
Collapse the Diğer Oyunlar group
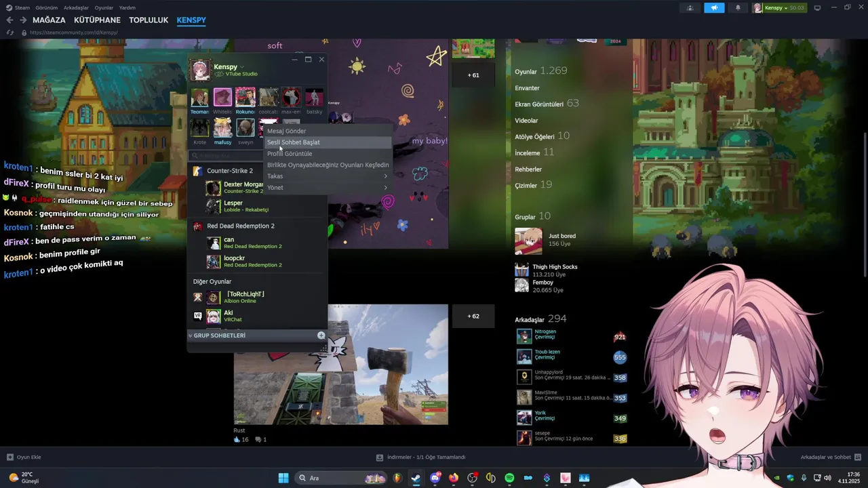tap(212, 281)
